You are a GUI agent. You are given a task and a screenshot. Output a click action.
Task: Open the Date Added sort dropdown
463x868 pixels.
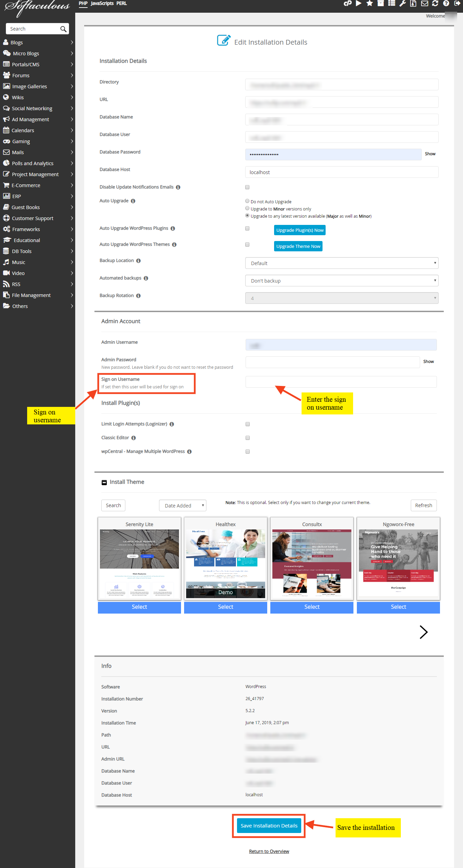click(x=183, y=505)
